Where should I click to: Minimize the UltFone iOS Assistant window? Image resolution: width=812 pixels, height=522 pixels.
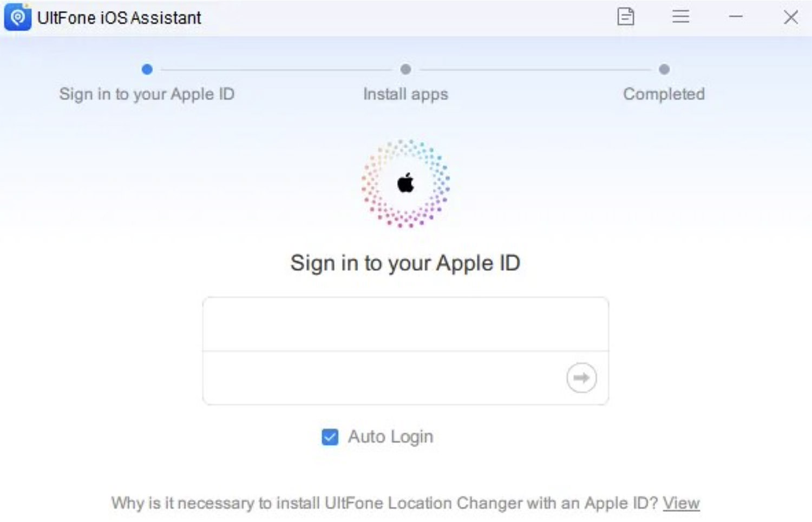736,17
